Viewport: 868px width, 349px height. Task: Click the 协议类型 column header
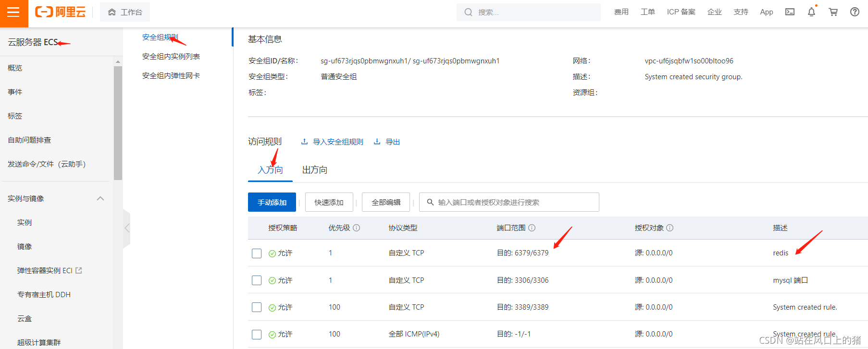(x=403, y=228)
